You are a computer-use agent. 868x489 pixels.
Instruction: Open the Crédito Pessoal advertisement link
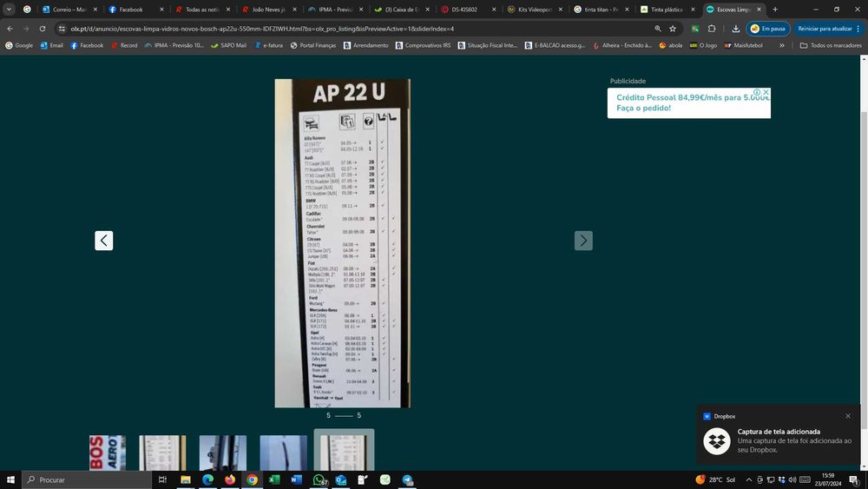688,103
